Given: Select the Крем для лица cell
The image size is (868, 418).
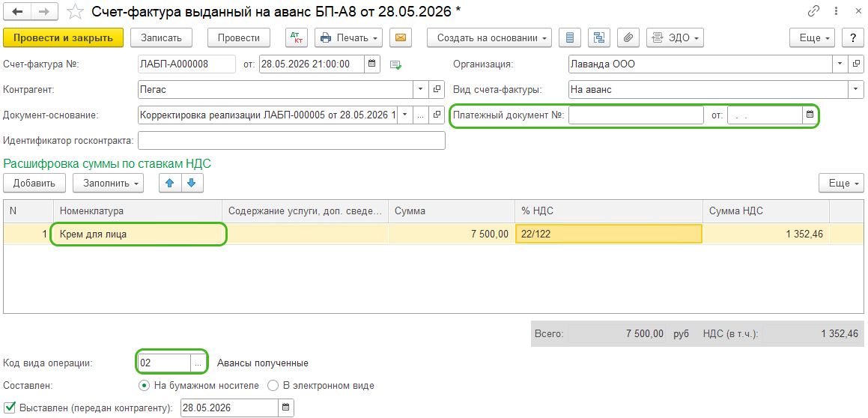Looking at the screenshot, I should (138, 234).
